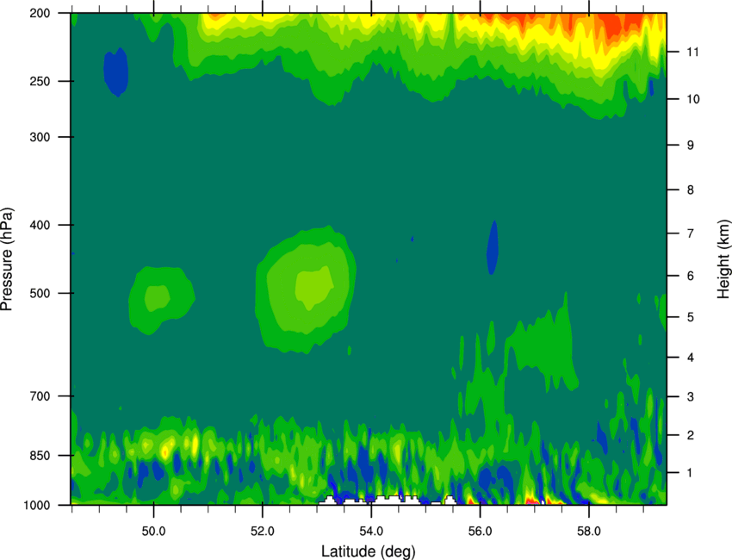Click the 56.0 latitude label

click(481, 532)
